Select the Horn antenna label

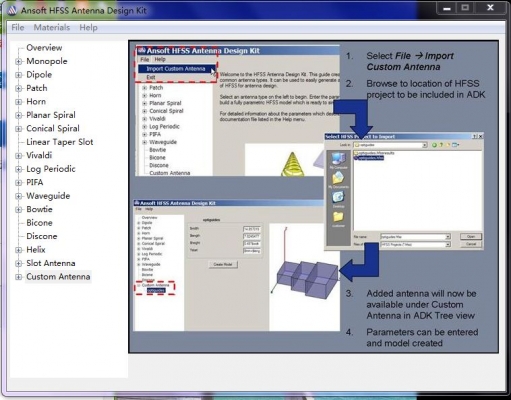point(36,102)
